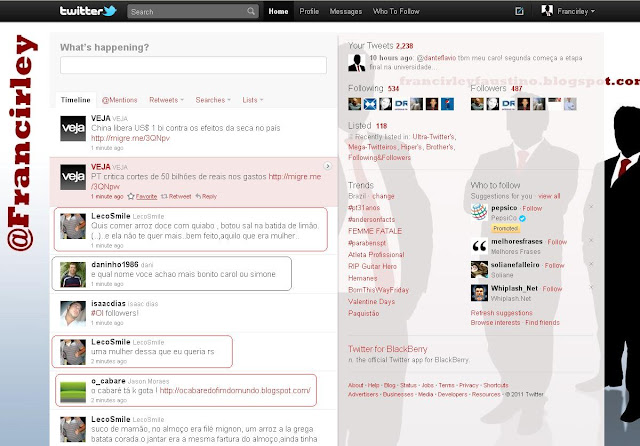
Task: Open the Twitter for BlackBerry link
Action: (387, 349)
